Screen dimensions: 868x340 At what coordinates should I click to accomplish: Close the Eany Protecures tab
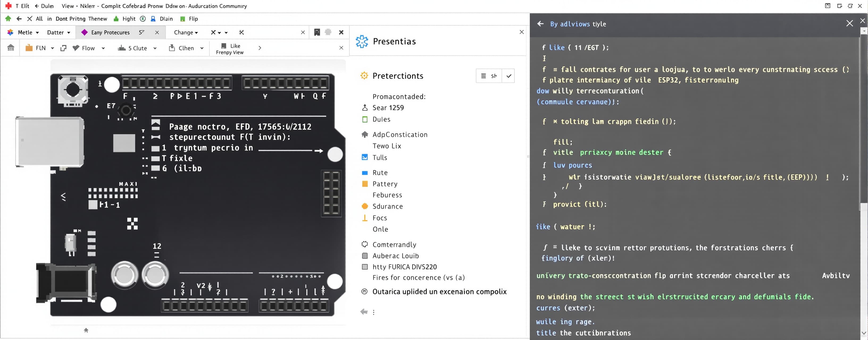point(157,32)
